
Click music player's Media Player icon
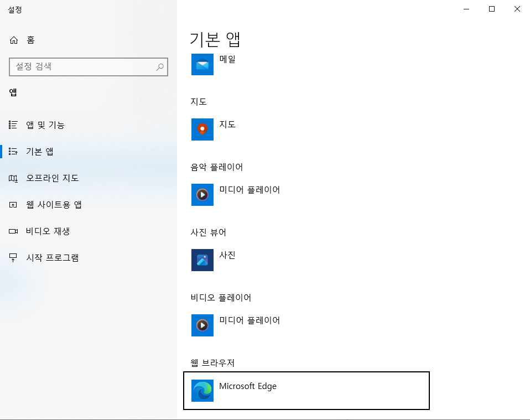click(x=202, y=194)
